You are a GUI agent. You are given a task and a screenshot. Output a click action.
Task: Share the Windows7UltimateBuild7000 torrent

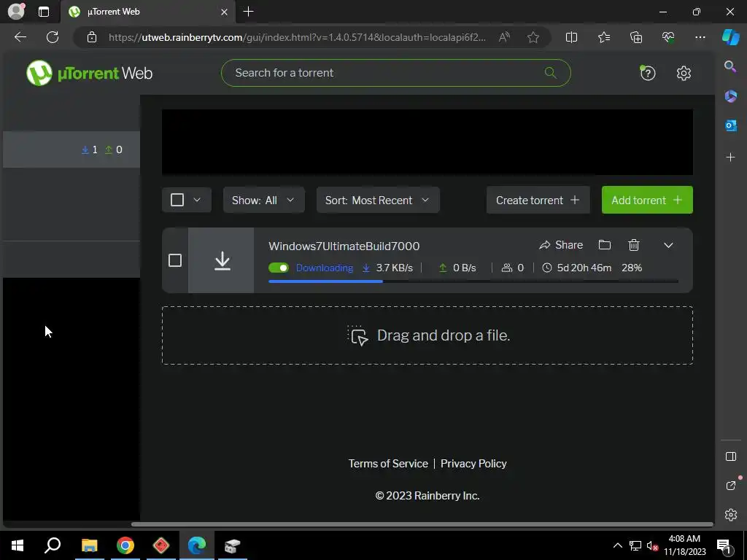pyautogui.click(x=561, y=245)
